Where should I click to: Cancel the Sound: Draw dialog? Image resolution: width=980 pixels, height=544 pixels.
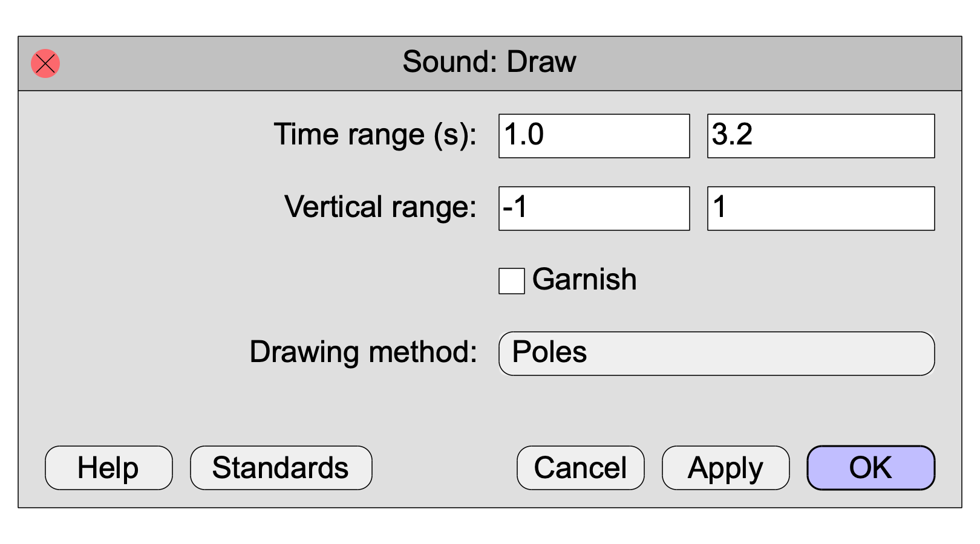coord(581,468)
